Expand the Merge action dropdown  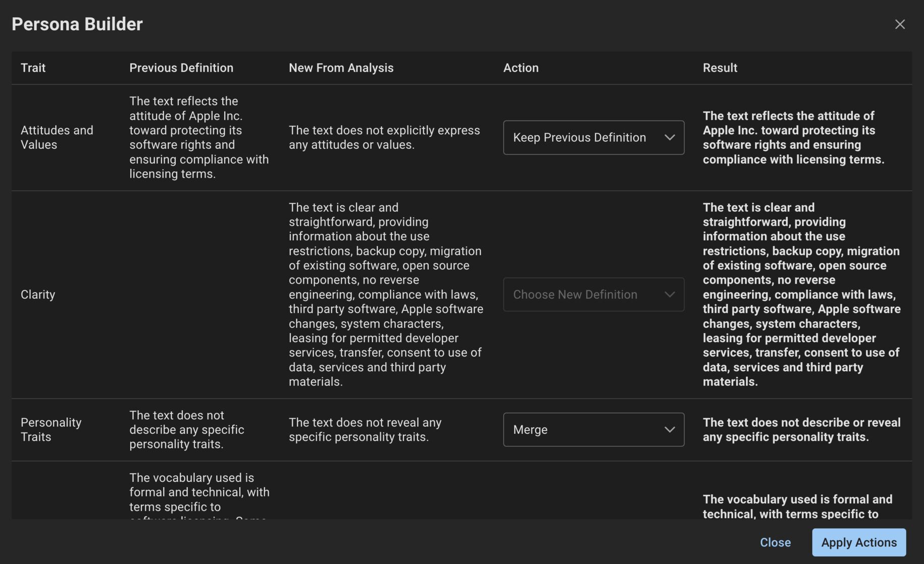pyautogui.click(x=593, y=430)
